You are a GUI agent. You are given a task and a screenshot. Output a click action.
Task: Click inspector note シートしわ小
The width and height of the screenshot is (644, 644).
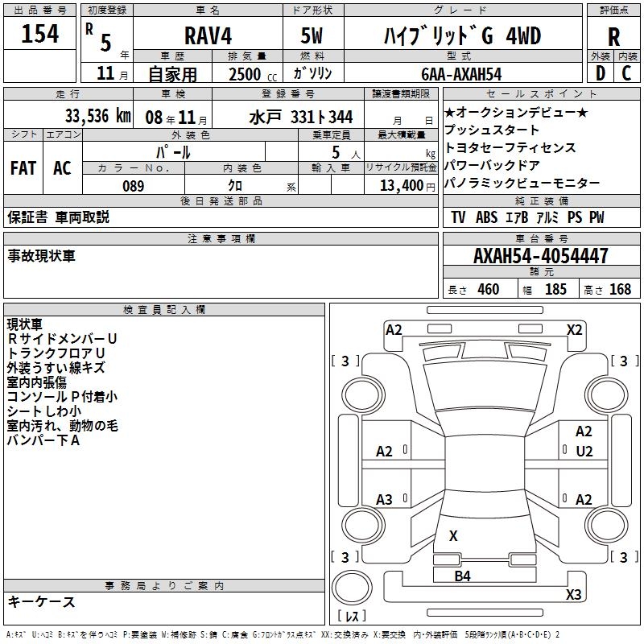(44, 411)
